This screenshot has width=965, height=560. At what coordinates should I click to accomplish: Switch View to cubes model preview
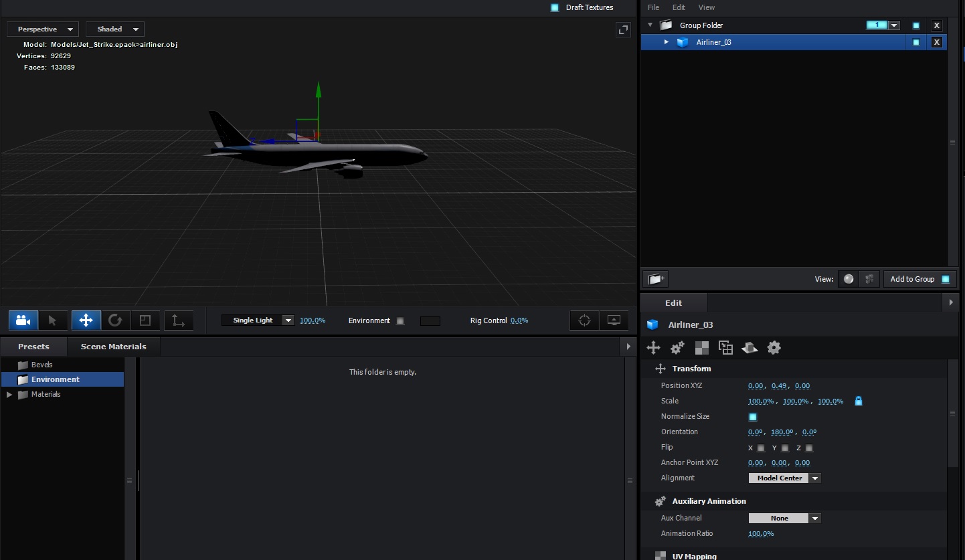869,279
